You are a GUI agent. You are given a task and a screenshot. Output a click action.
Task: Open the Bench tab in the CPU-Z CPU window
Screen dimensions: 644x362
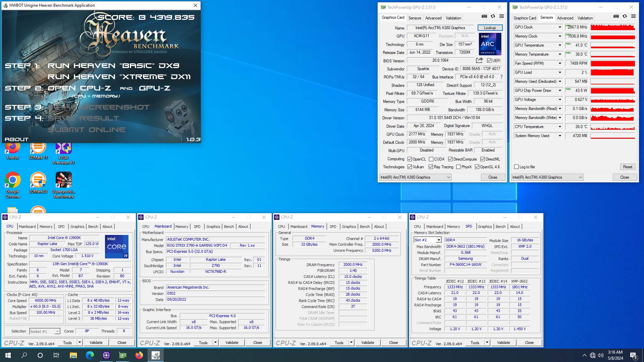(93, 227)
